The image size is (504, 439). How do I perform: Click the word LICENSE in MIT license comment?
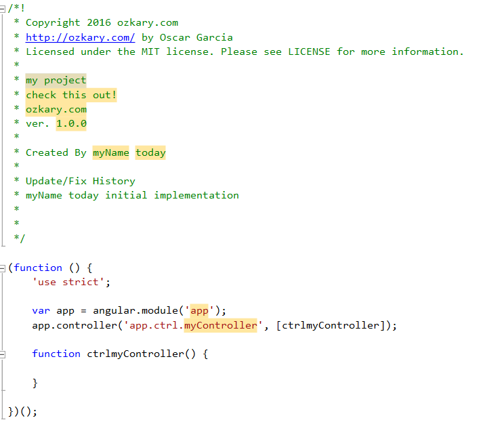(x=309, y=51)
